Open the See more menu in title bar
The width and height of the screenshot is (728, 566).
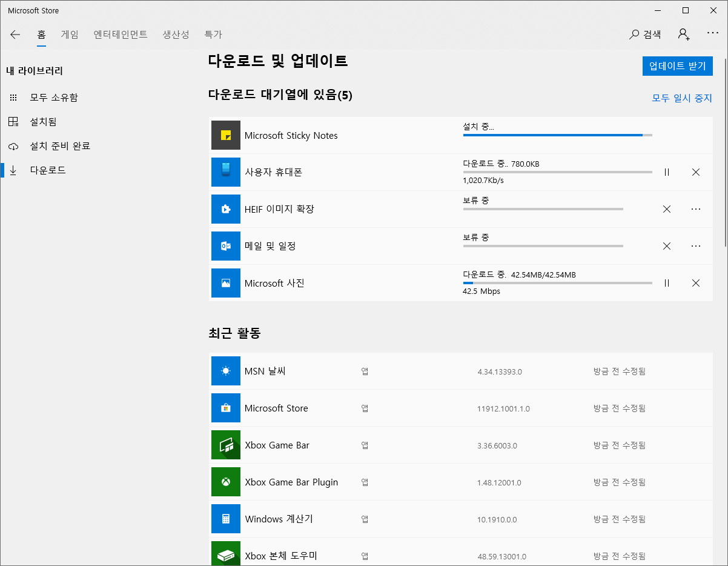click(713, 35)
